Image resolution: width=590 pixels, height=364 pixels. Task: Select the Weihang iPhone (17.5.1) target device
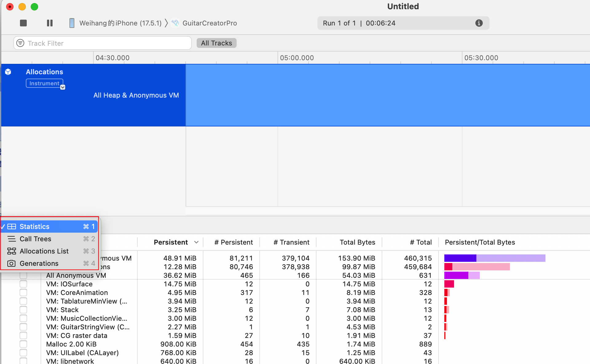(120, 23)
